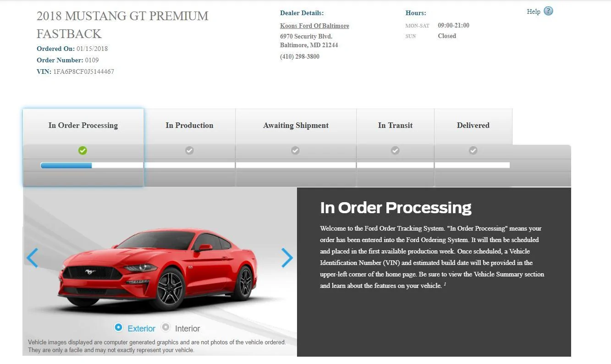Click the footnote 1 superscript in description

pos(445,284)
